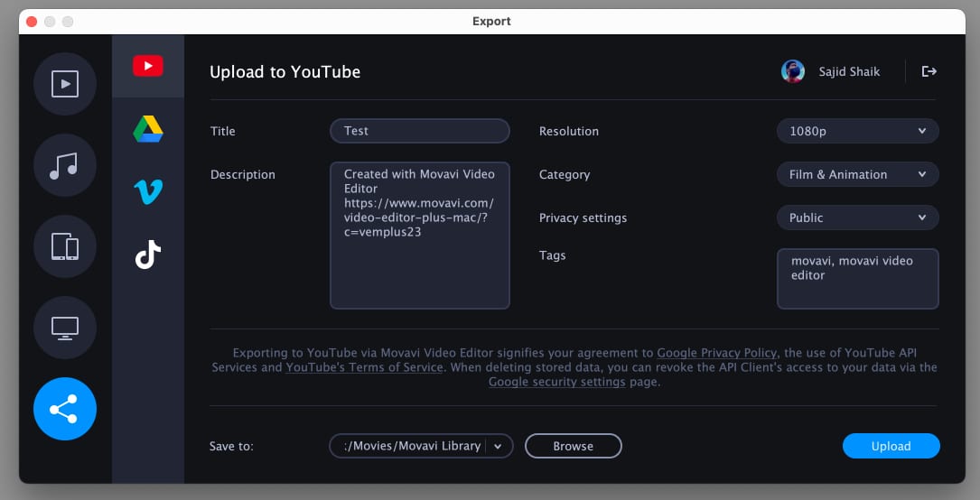Click the blue Upload button
The width and height of the screenshot is (980, 500).
point(891,447)
